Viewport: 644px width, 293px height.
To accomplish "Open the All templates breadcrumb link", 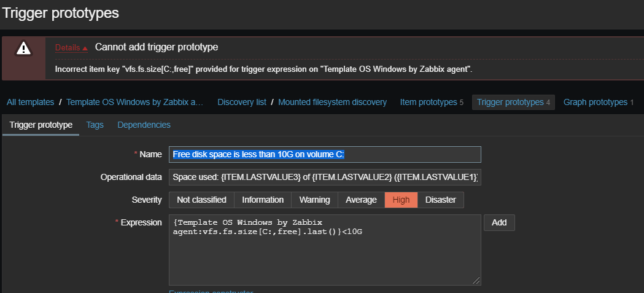I will [x=30, y=102].
